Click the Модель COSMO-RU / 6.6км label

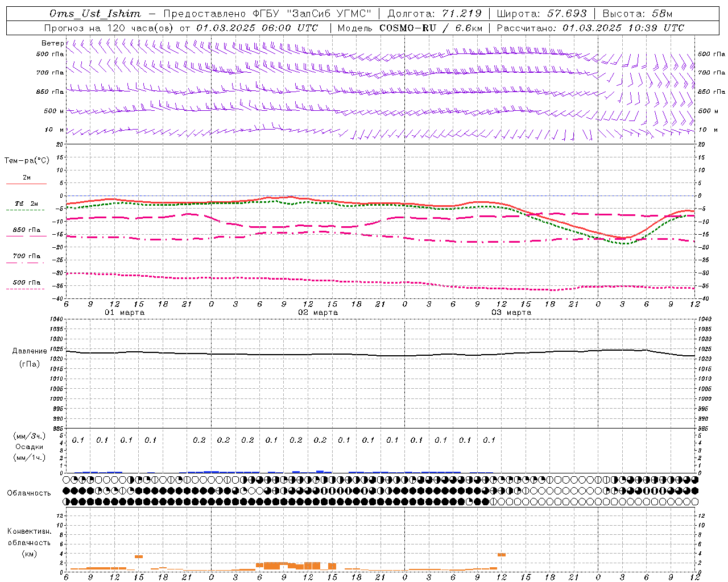coord(410,28)
